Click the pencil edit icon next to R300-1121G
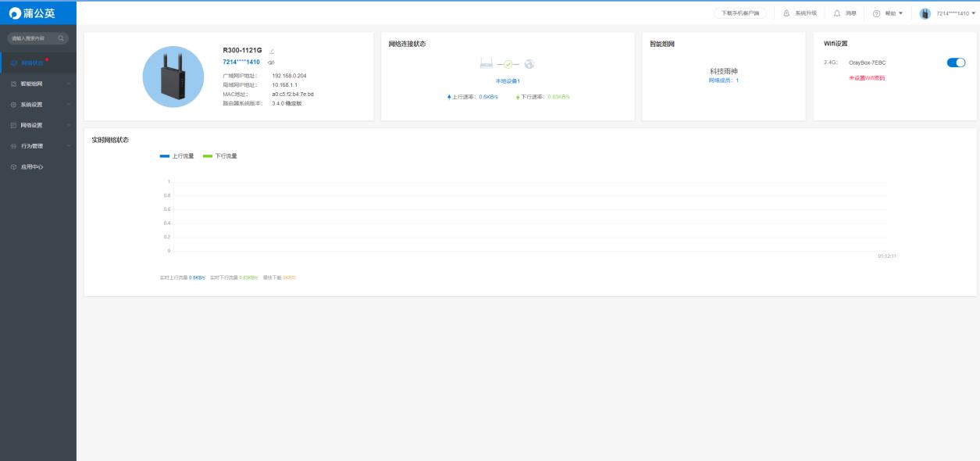This screenshot has width=980, height=461. [x=271, y=50]
